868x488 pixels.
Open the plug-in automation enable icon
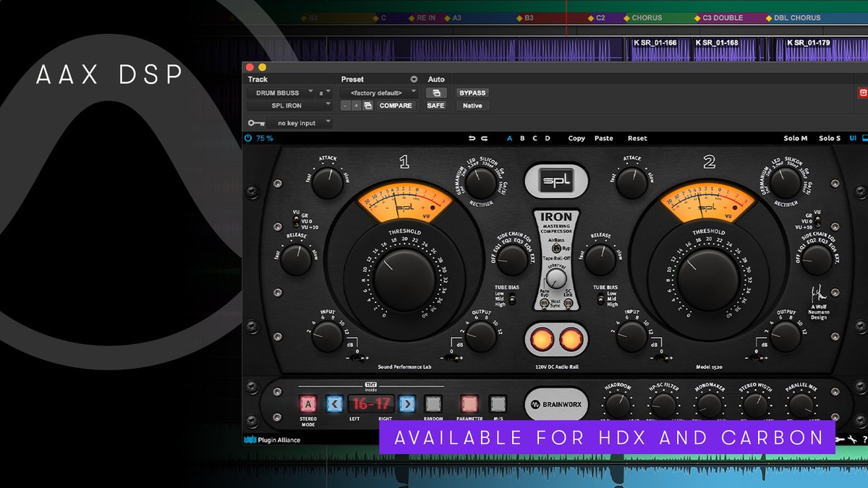coord(436,93)
